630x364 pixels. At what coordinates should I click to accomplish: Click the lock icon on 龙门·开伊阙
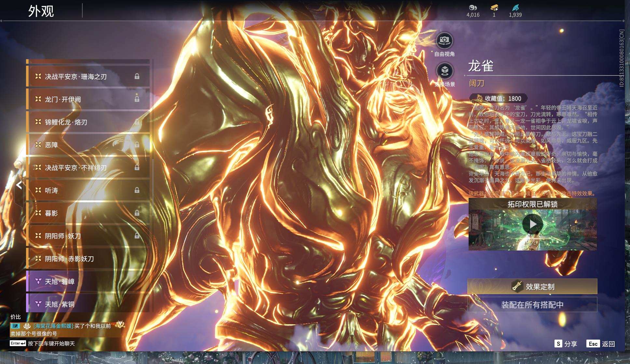[x=137, y=99]
